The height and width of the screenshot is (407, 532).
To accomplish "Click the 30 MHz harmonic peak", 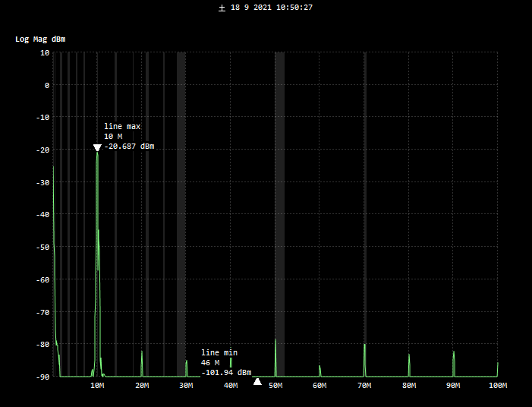I will 186,368.
